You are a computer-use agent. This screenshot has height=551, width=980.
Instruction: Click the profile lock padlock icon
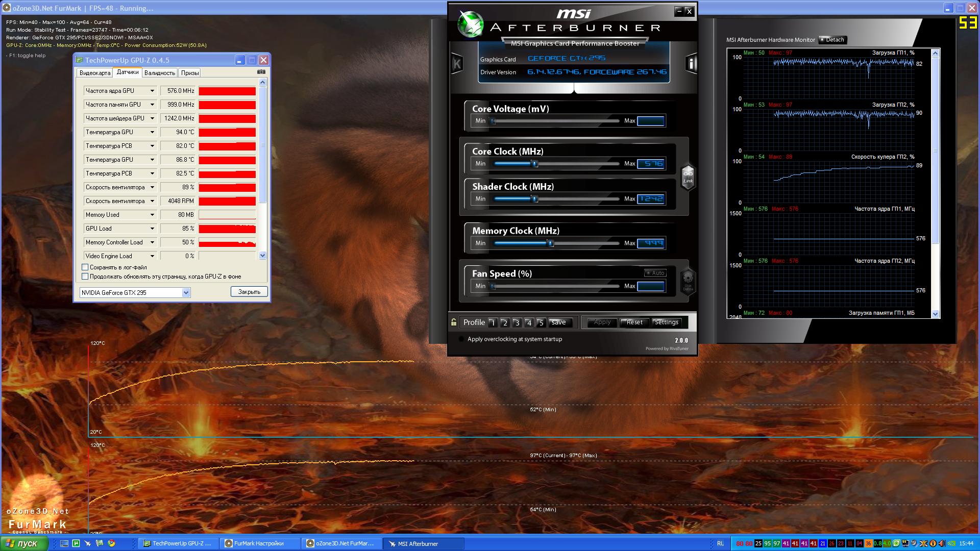[454, 322]
